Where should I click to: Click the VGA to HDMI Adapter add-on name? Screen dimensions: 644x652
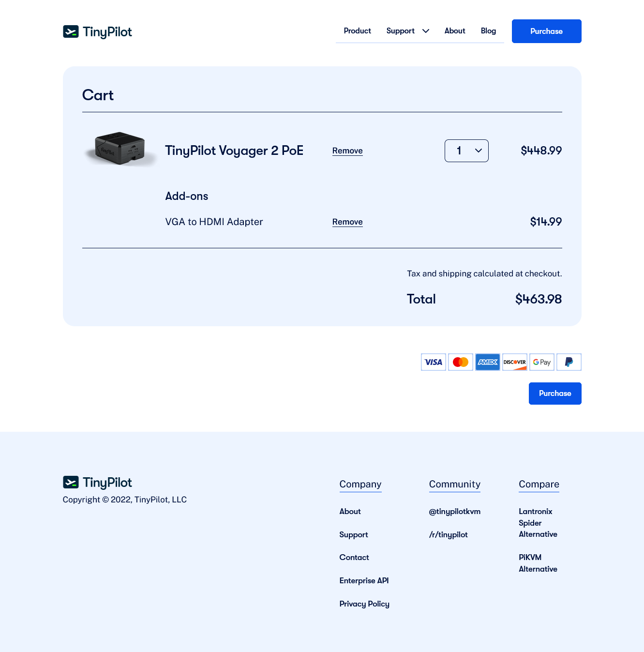[x=214, y=222]
